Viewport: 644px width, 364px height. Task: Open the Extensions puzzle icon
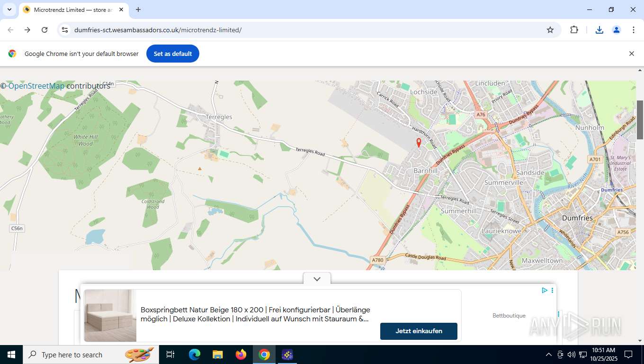click(x=574, y=30)
